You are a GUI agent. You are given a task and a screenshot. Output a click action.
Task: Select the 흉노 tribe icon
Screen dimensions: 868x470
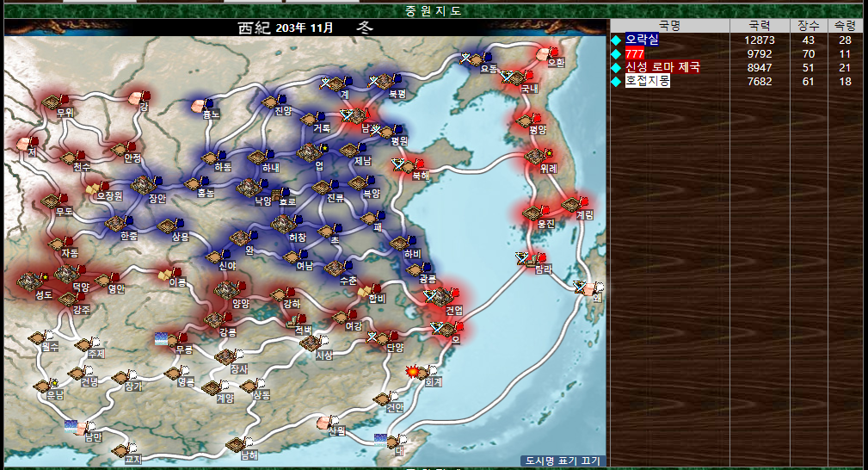(x=198, y=105)
